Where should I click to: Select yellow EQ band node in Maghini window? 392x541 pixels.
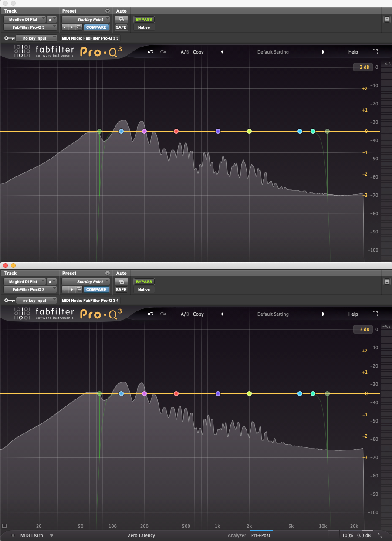tap(249, 393)
